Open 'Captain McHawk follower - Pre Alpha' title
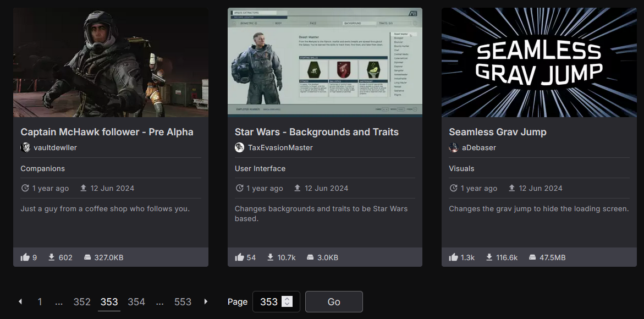644x319 pixels. [x=107, y=132]
